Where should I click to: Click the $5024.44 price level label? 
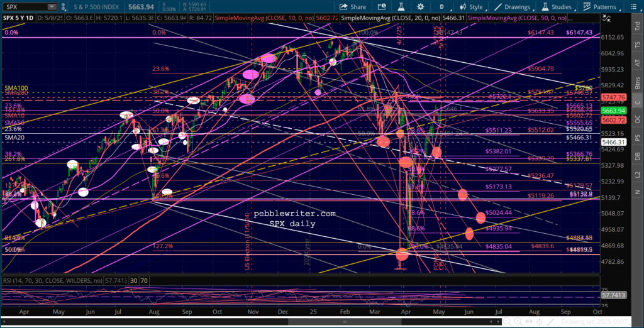tap(499, 212)
